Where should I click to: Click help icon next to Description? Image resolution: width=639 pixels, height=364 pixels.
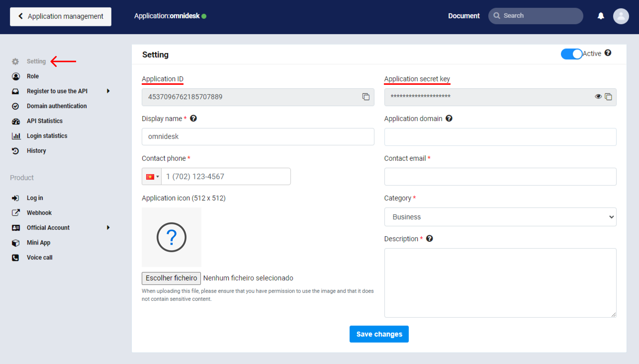point(429,239)
